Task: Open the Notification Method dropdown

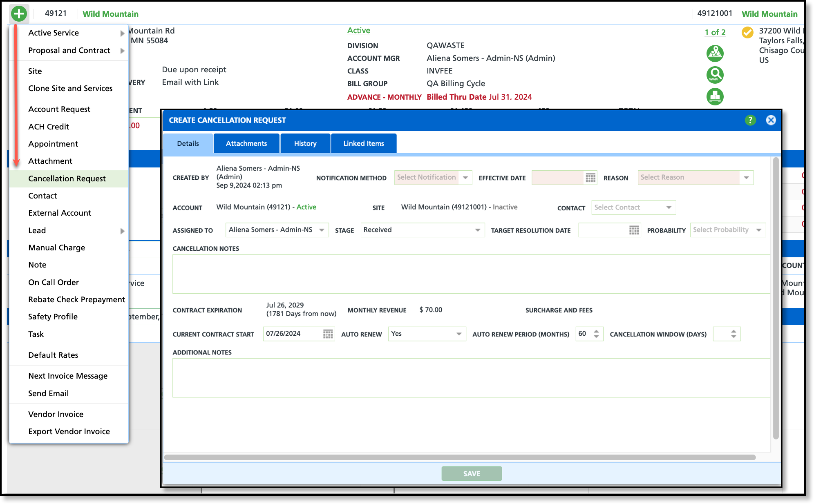Action: [465, 178]
